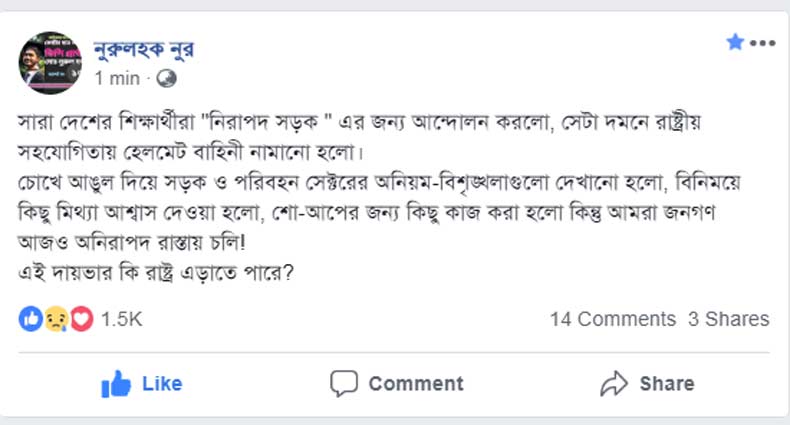Click the globe public audience icon
790x425 pixels.
pyautogui.click(x=167, y=78)
